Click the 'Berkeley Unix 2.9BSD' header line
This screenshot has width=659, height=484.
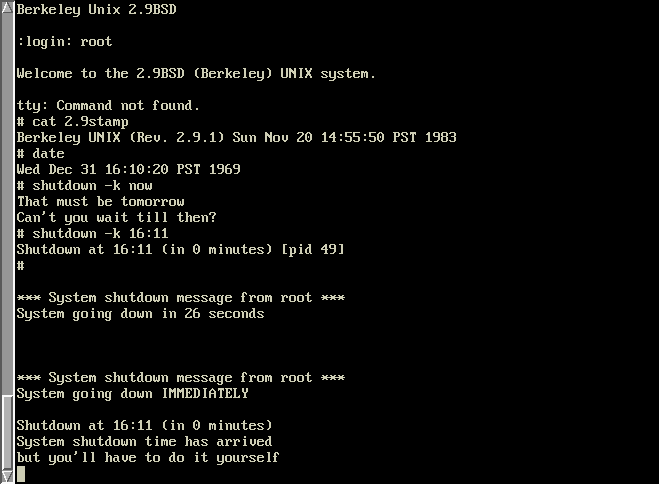(96, 10)
